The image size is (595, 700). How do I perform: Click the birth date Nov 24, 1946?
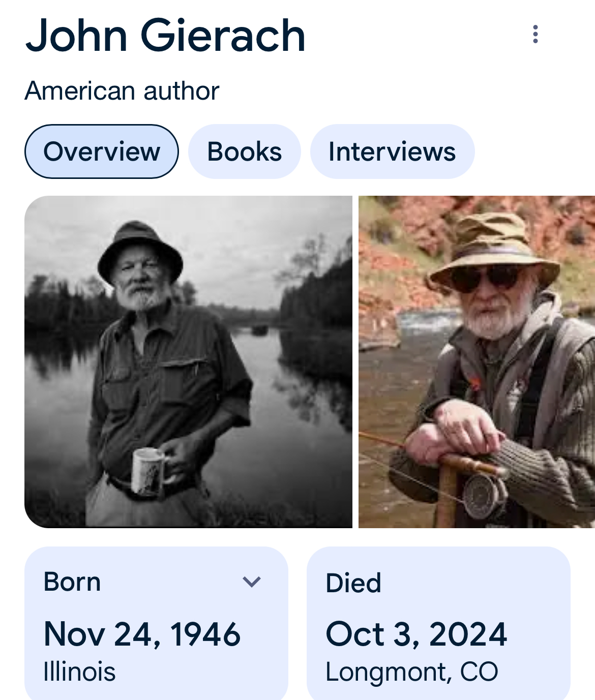pos(142,634)
